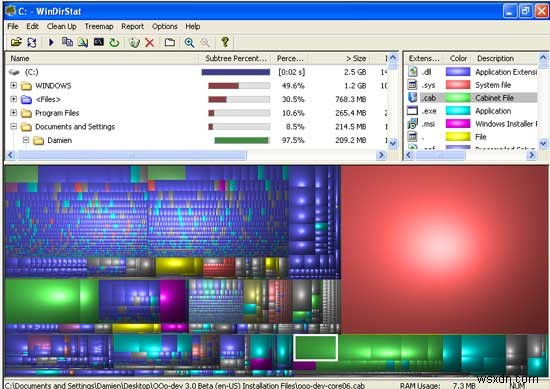
Task: Click the yellow File color swatch
Action: pyautogui.click(x=458, y=136)
